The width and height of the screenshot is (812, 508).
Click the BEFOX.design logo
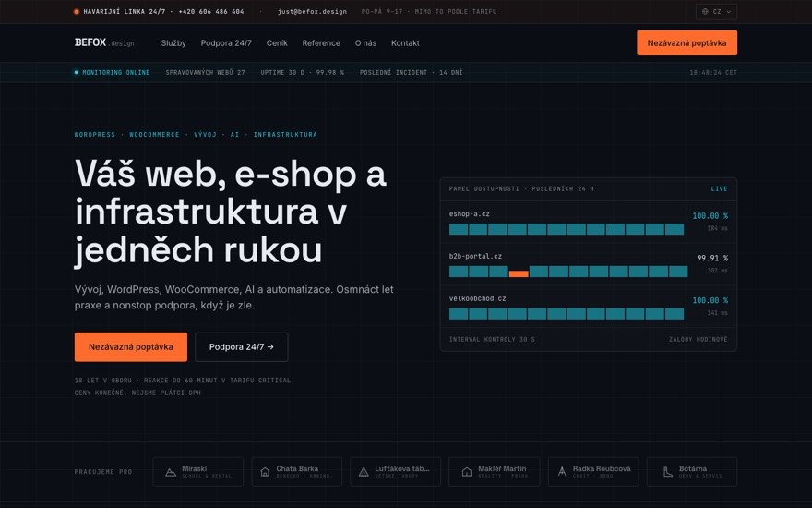pos(104,42)
